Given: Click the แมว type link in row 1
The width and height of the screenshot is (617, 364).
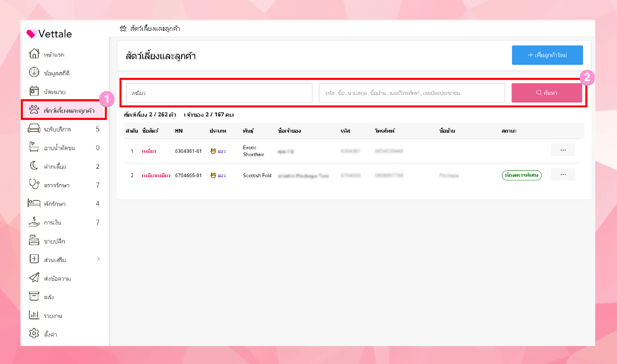Looking at the screenshot, I should [x=222, y=152].
